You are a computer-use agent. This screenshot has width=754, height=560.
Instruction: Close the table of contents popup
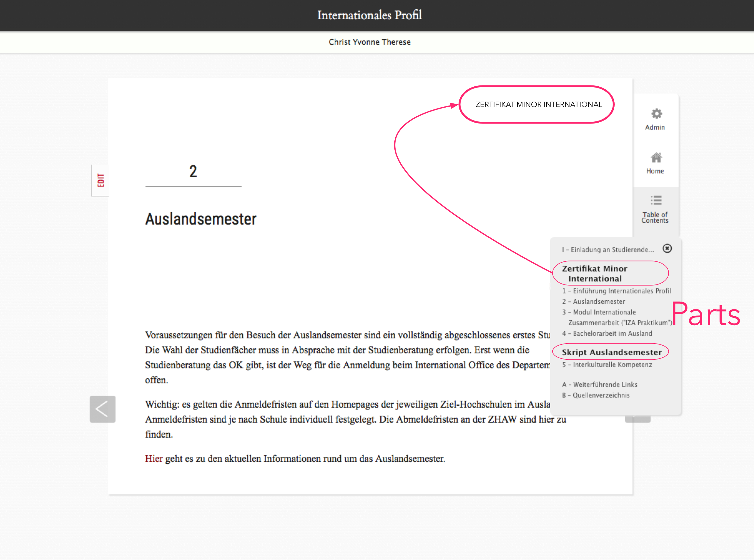667,249
